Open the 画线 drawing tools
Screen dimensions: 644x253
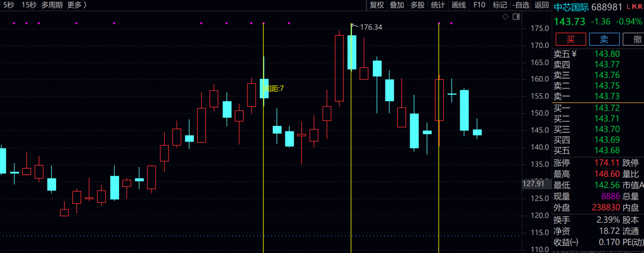point(458,5)
